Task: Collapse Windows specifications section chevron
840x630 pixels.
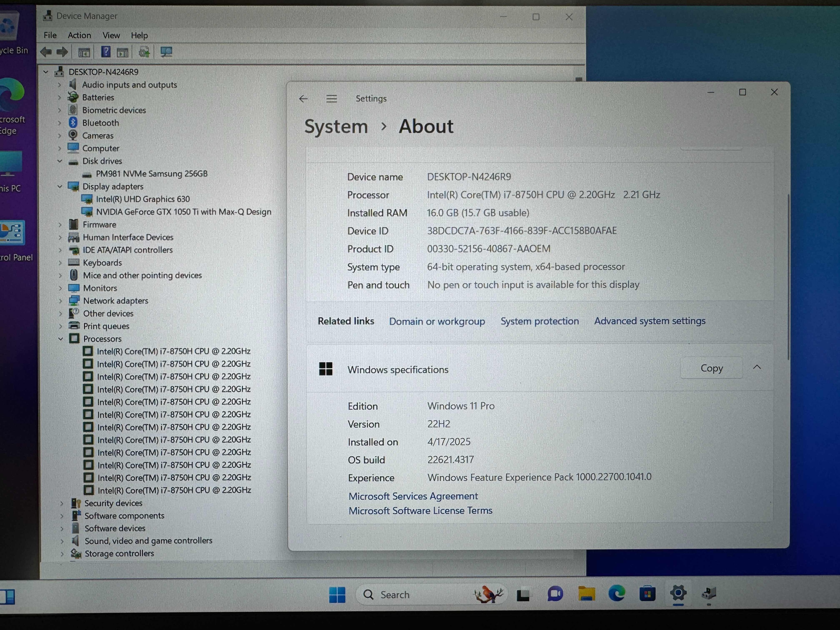Action: tap(757, 367)
